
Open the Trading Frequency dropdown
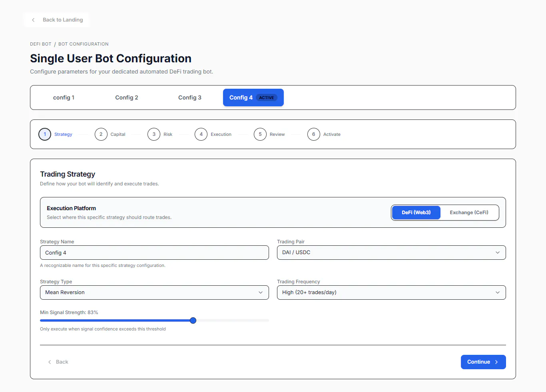pyautogui.click(x=391, y=293)
